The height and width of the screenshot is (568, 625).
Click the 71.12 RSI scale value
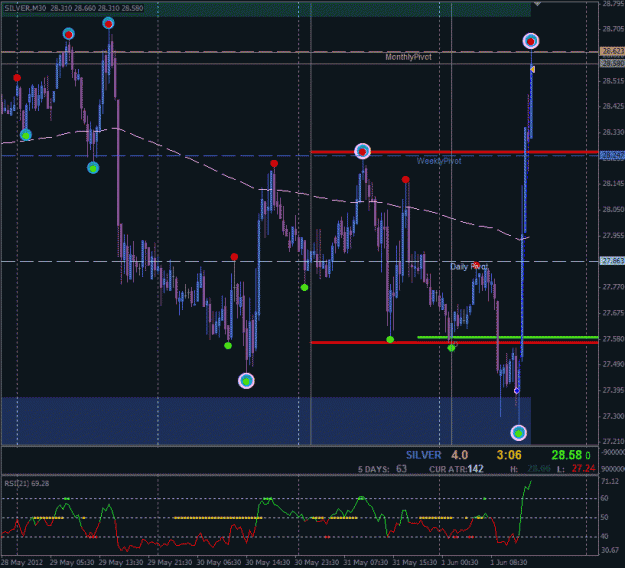pyautogui.click(x=610, y=482)
